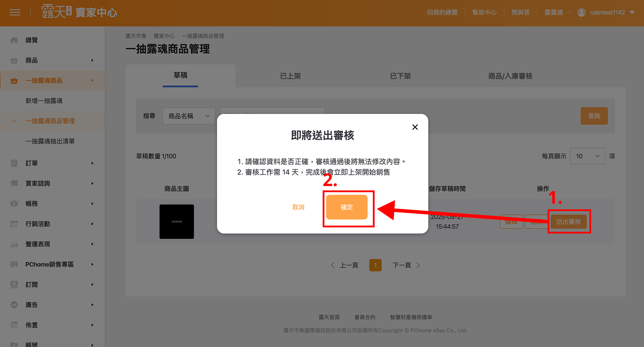Click the 廣告 AD icon in sidebar
Viewport: 644px width, 347px height.
(14, 305)
